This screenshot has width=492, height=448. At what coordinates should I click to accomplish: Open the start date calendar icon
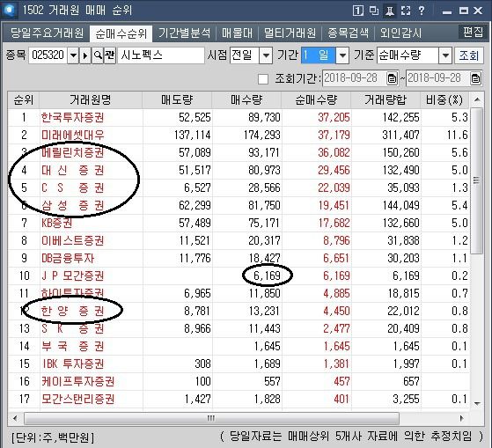392,78
